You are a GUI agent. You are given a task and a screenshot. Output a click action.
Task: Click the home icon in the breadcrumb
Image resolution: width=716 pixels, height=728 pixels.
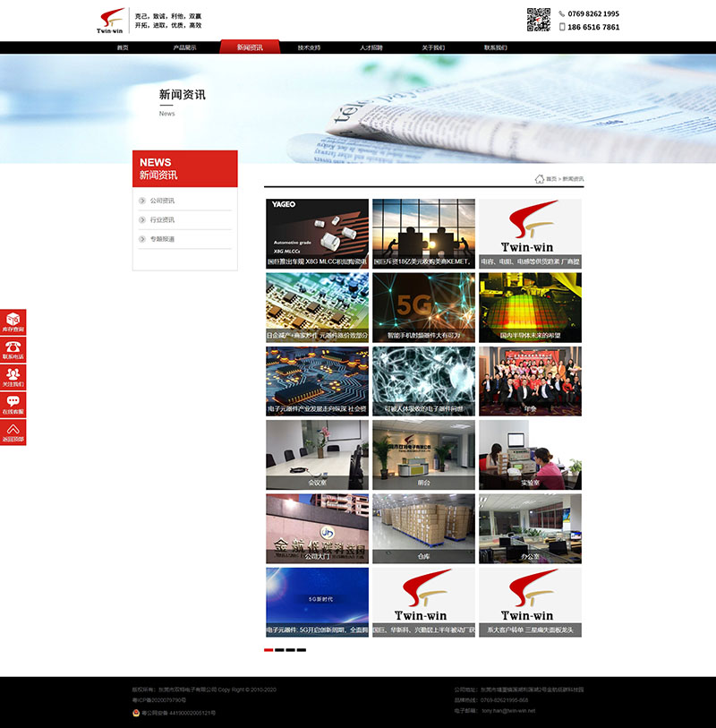coord(539,179)
